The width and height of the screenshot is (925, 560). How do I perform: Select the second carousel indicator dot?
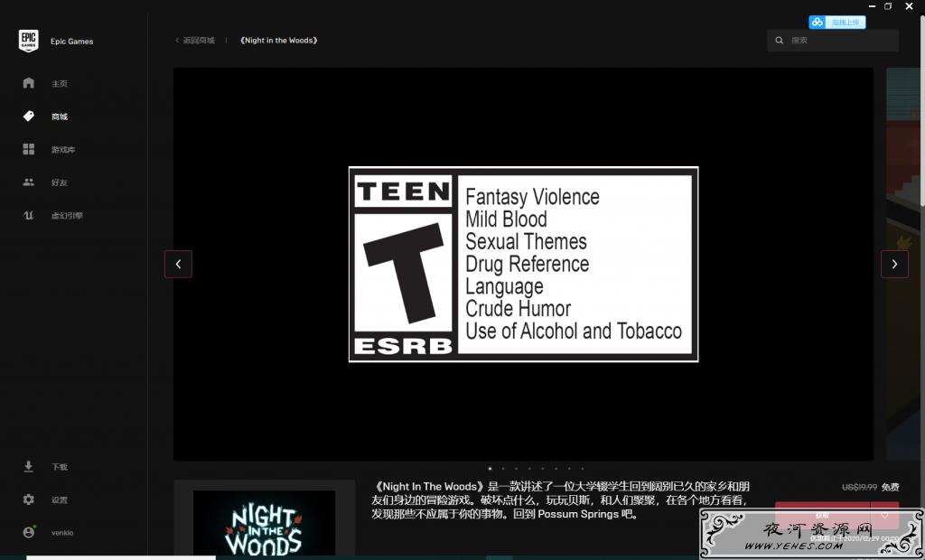pos(503,469)
